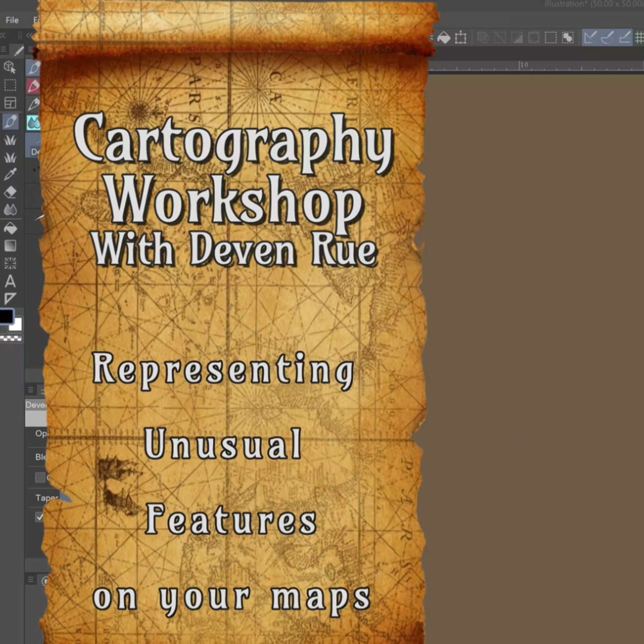The width and height of the screenshot is (644, 644).
Task: Open the Tool property palette hamburger menu
Action: coord(30,390)
